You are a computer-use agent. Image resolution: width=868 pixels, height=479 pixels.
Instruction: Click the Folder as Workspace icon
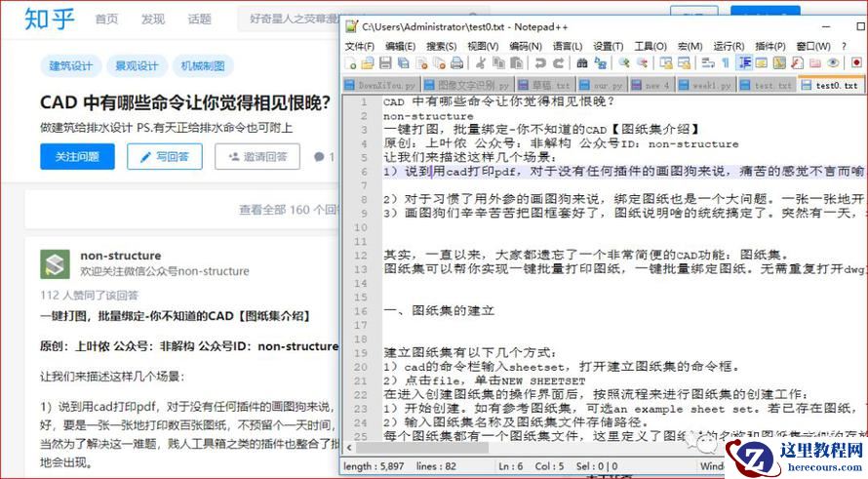[815, 63]
